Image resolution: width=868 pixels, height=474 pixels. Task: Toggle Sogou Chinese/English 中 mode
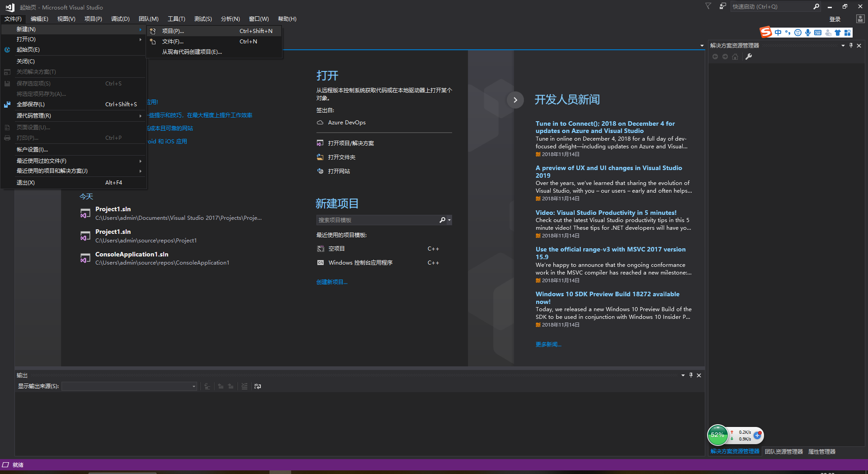pos(778,33)
